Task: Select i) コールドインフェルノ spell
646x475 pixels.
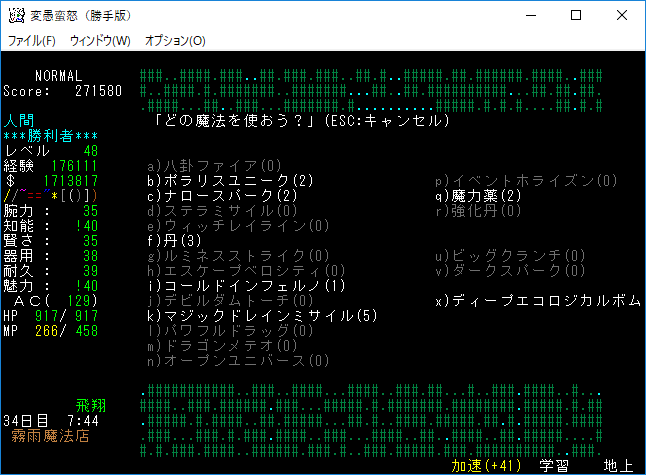Action: pyautogui.click(x=246, y=286)
